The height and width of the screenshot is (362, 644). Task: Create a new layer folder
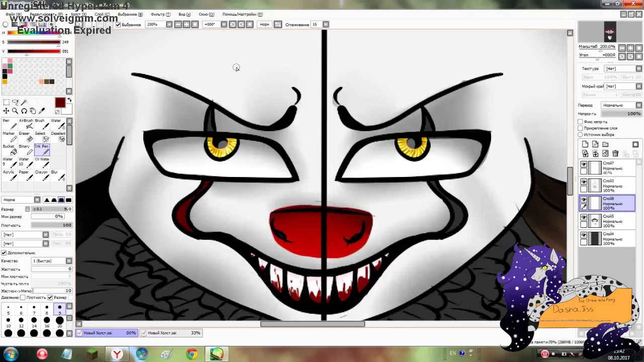pyautogui.click(x=605, y=145)
